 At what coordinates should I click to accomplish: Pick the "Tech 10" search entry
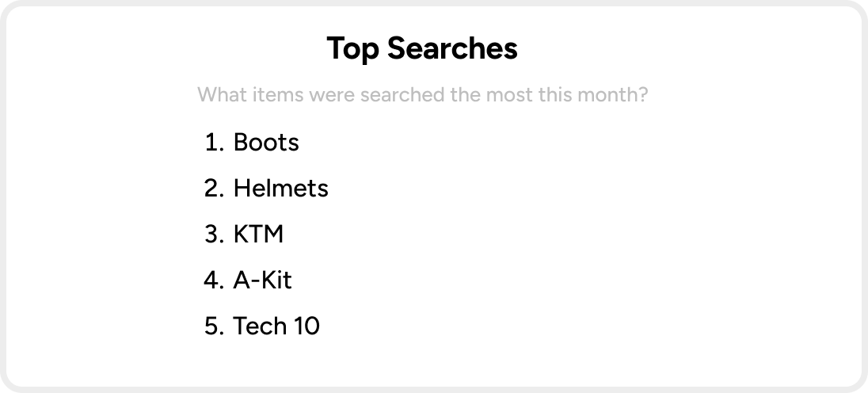pos(276,326)
